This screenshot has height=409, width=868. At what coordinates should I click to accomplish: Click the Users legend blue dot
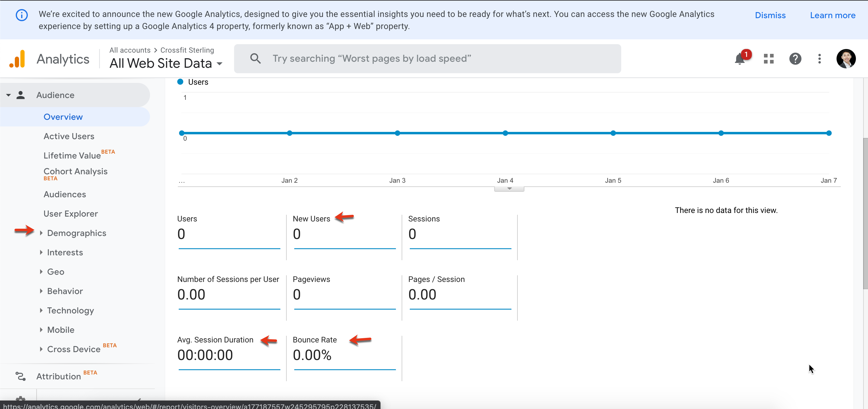pos(180,82)
